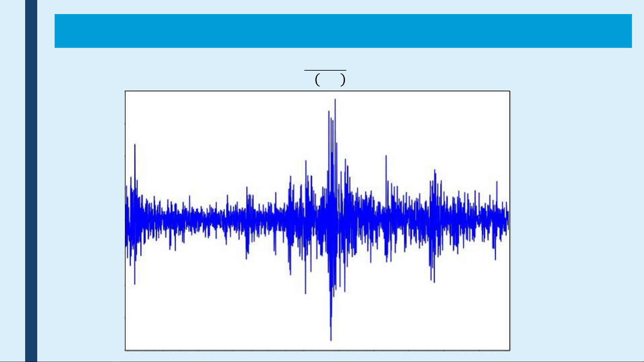Click the chart's left y-axis border

point(125,221)
